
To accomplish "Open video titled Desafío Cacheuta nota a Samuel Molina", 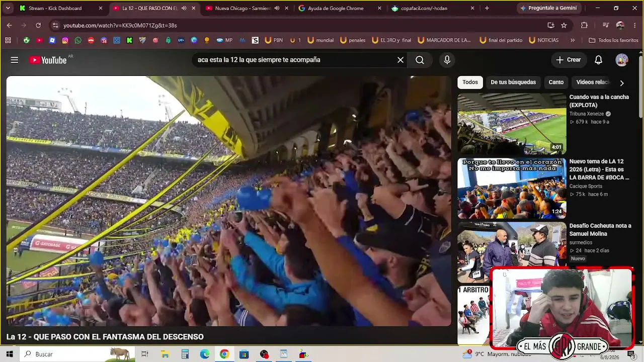I will (x=600, y=230).
